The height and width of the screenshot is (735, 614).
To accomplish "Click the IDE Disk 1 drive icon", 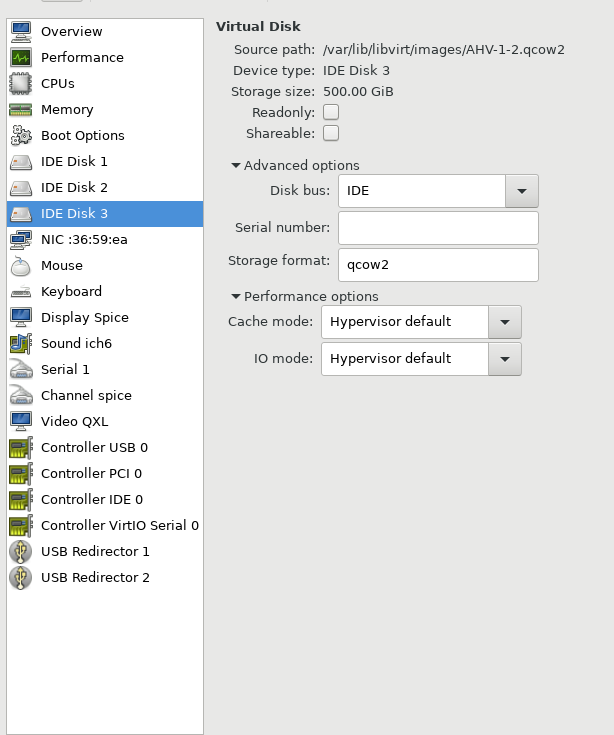I will [x=21, y=162].
